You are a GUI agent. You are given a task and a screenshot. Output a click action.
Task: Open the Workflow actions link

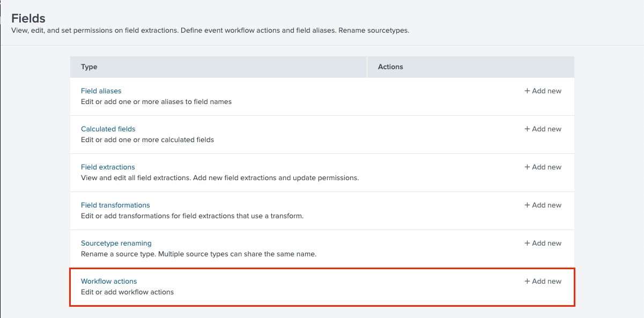[x=109, y=281]
